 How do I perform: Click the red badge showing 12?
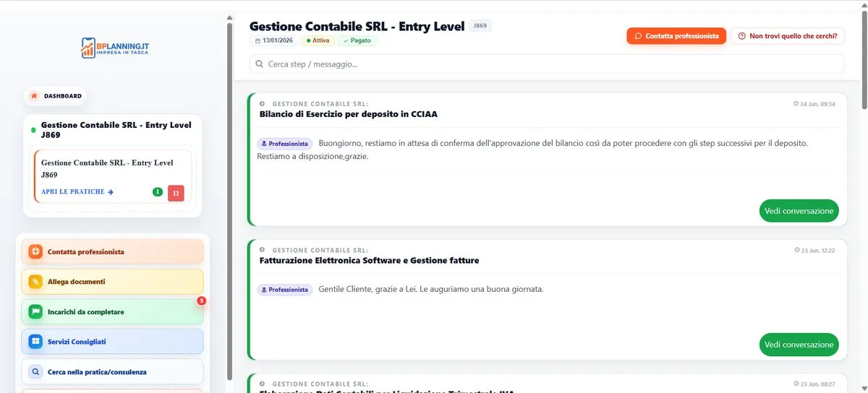(176, 193)
